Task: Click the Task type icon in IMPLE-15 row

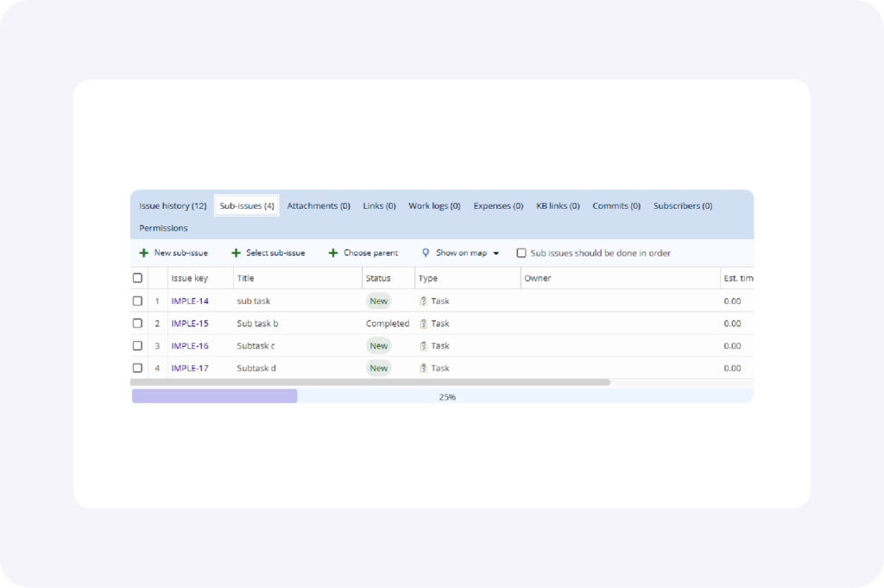Action: [x=423, y=324]
